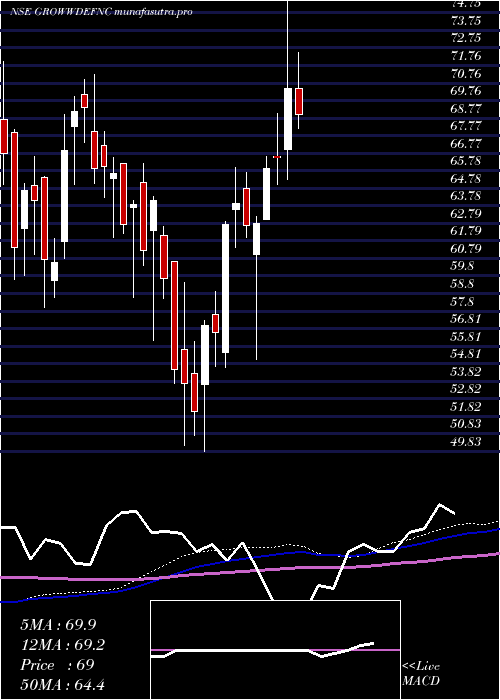This screenshot has width=500, height=700.
Task: Click the 67.77 price axis label
Action: pyautogui.click(x=466, y=126)
